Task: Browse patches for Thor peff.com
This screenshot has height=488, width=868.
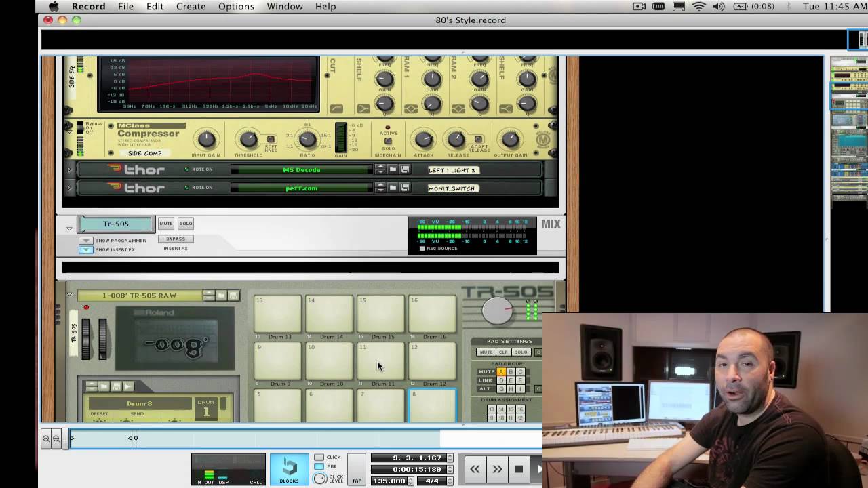Action: click(x=393, y=188)
